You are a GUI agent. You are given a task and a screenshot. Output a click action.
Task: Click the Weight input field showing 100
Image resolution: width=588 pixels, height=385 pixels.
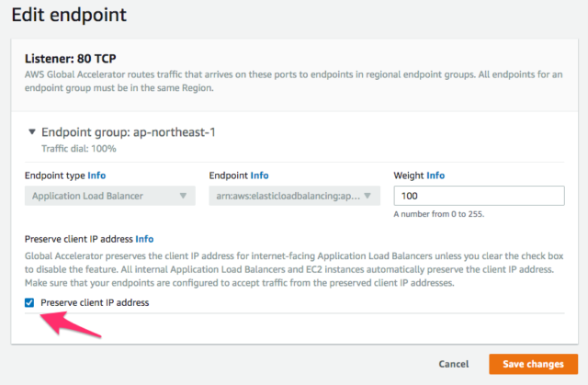click(x=478, y=196)
